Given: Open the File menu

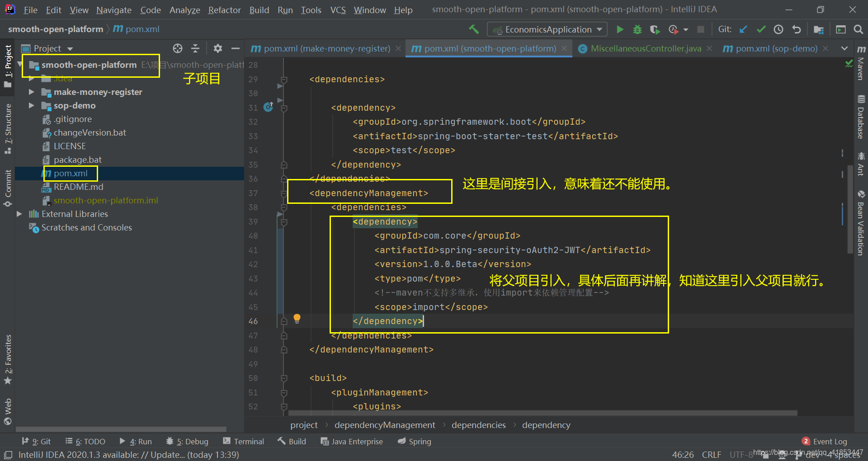Looking at the screenshot, I should (30, 10).
